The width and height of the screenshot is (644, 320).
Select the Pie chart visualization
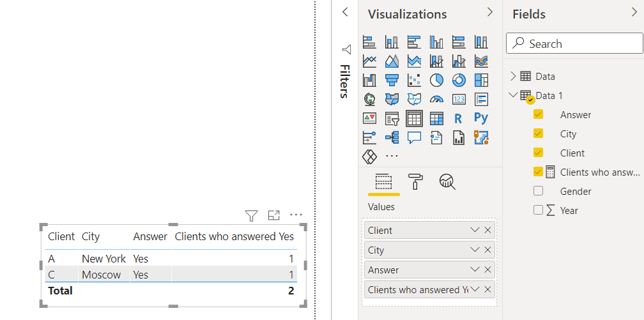[x=436, y=80]
